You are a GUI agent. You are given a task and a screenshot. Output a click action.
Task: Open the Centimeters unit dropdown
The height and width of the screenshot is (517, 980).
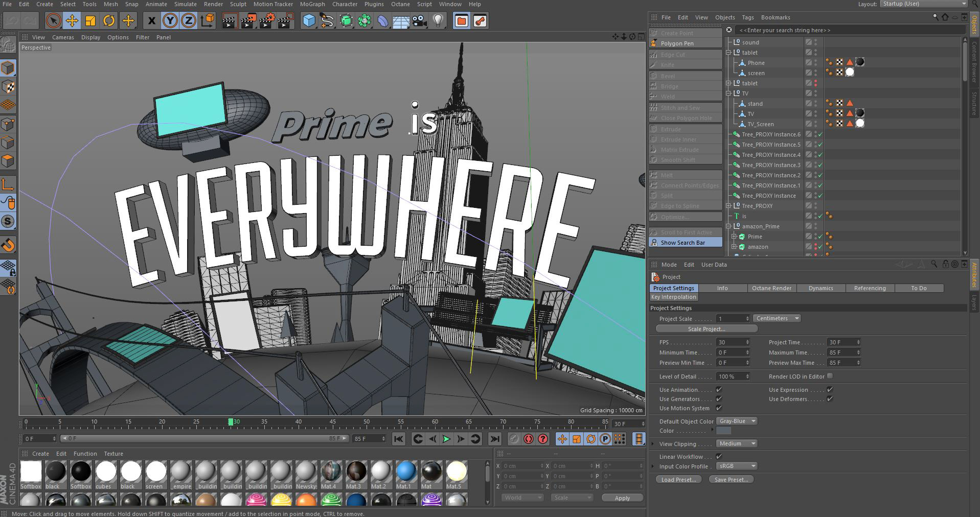pos(777,318)
